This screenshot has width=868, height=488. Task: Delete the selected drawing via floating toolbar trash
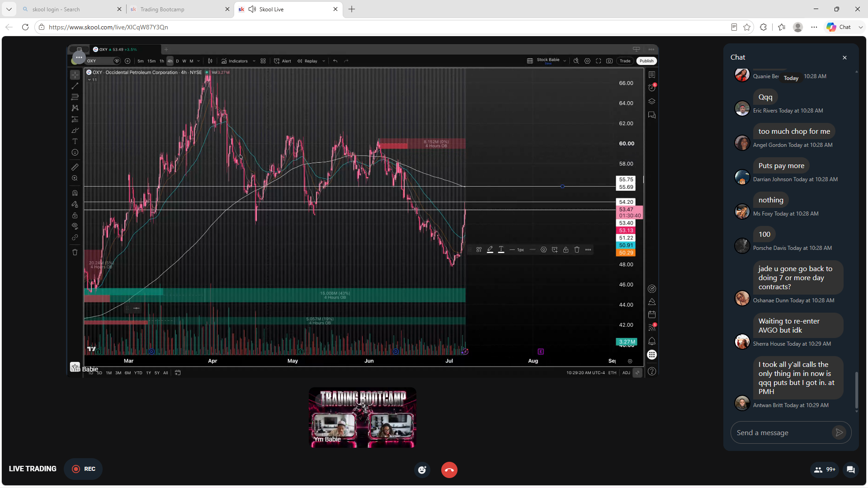(577, 249)
